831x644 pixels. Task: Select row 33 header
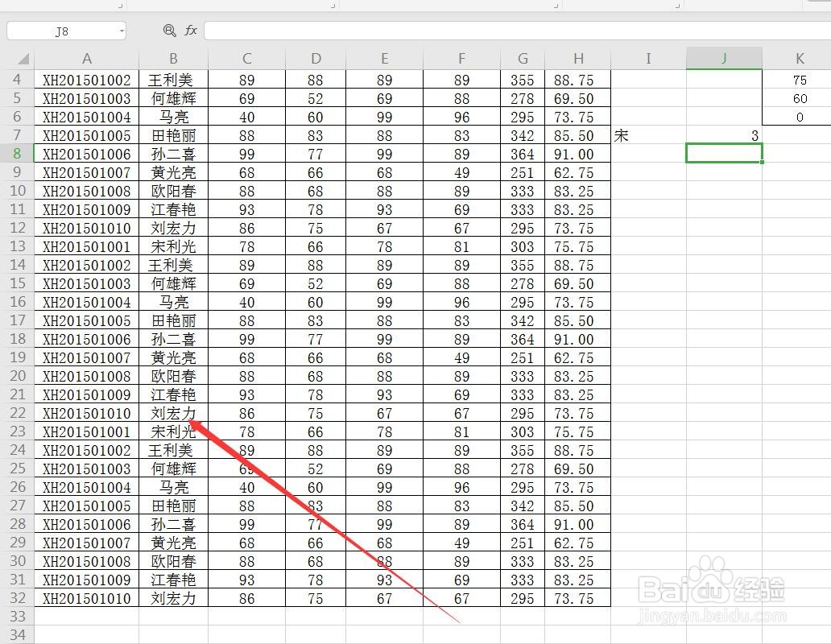17,617
